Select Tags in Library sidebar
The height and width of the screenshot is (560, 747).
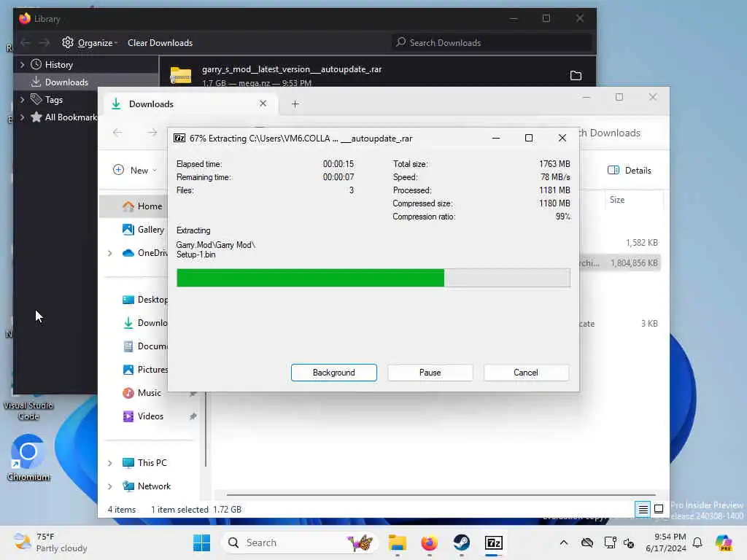tap(53, 99)
